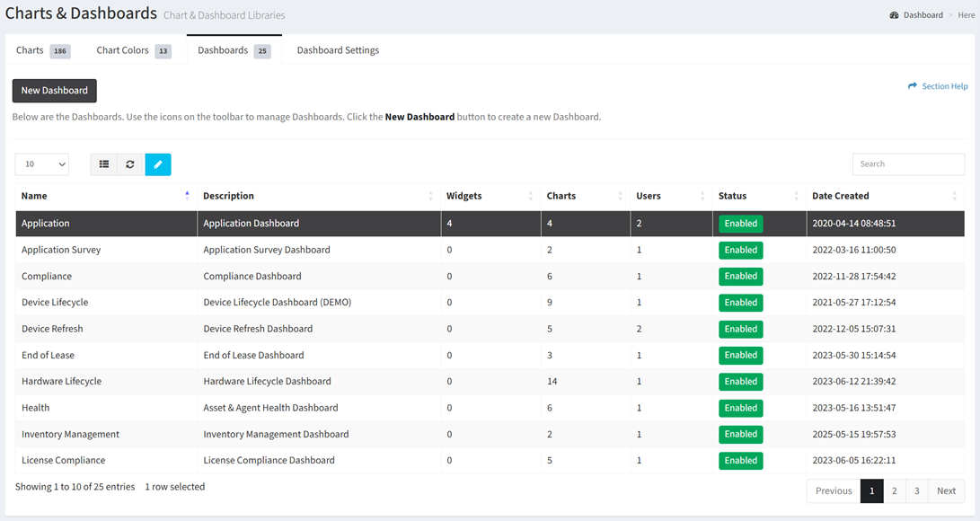
Task: Click the column visibility list icon
Action: (104, 164)
